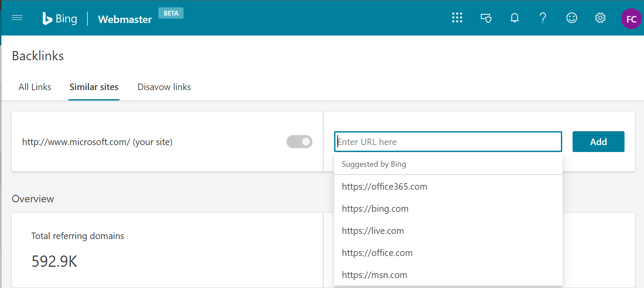Open feedback with the smiley icon

571,18
